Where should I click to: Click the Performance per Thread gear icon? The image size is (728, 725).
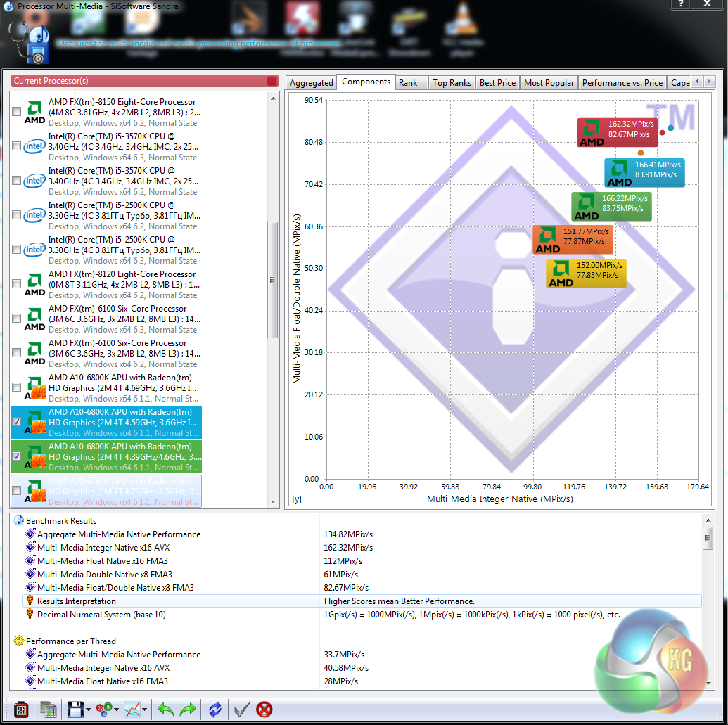tap(18, 641)
